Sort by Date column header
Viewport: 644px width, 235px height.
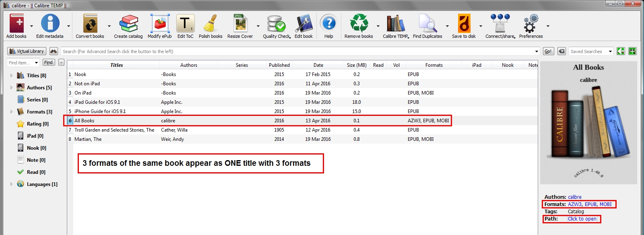[318, 65]
